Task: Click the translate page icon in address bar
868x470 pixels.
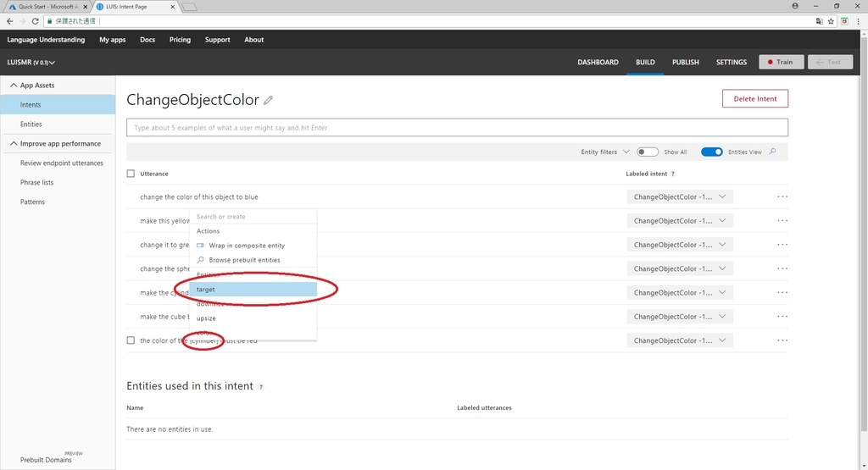Action: click(x=820, y=21)
